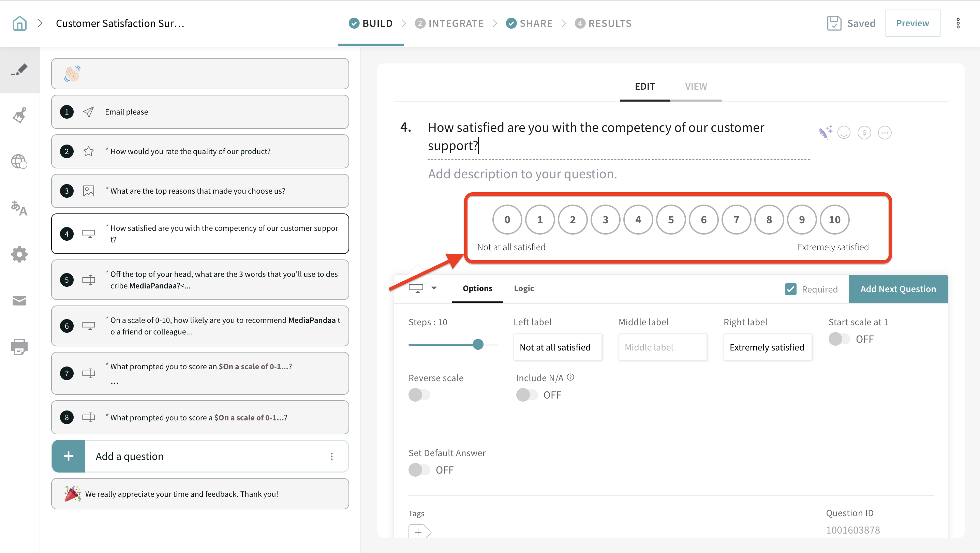
Task: Click the AI rewrite feather icon
Action: [x=825, y=132]
